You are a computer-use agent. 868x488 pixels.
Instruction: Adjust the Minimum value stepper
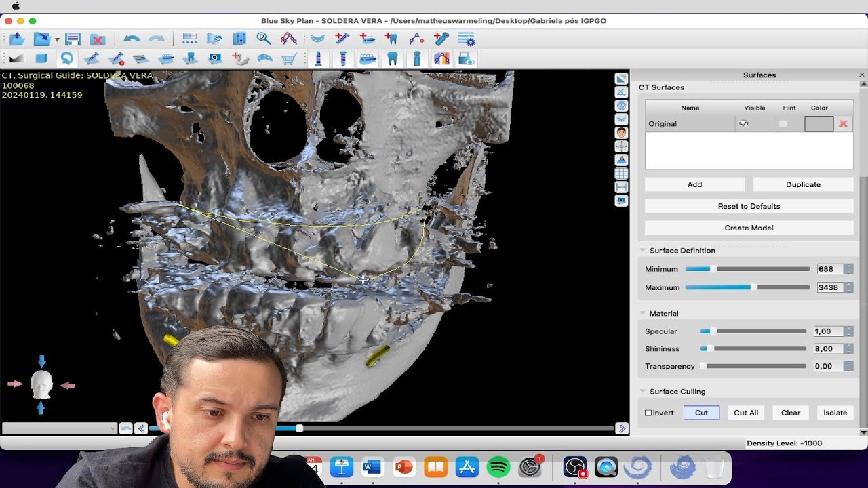pyautogui.click(x=848, y=269)
